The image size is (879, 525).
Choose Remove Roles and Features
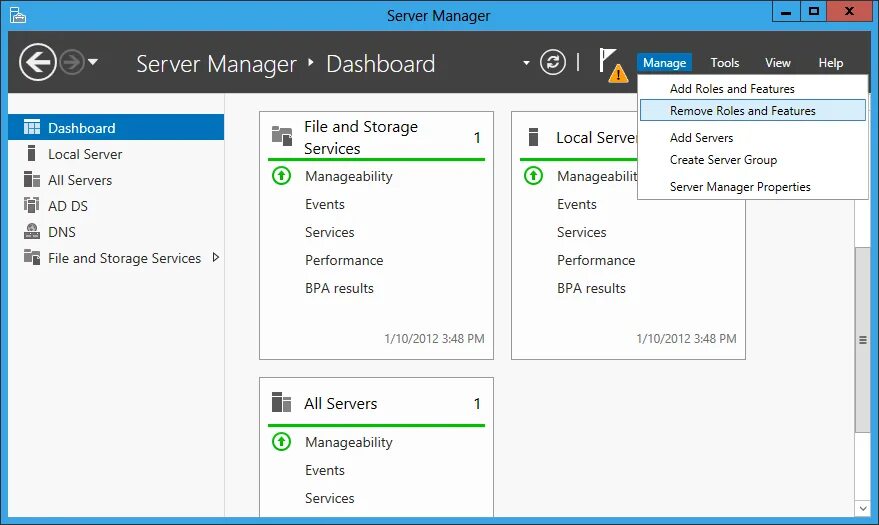pyautogui.click(x=753, y=110)
